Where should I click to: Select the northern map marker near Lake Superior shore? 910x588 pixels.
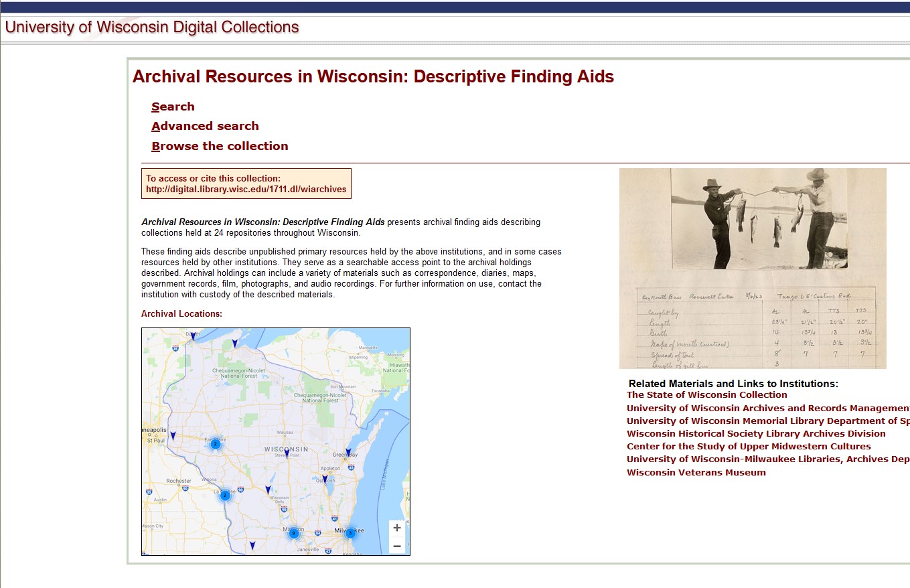coord(234,344)
